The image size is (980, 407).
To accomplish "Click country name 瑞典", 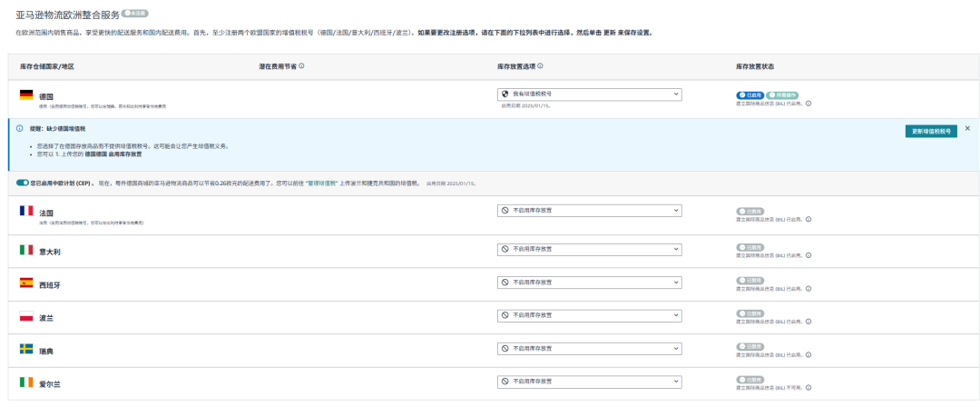I will click(46, 352).
